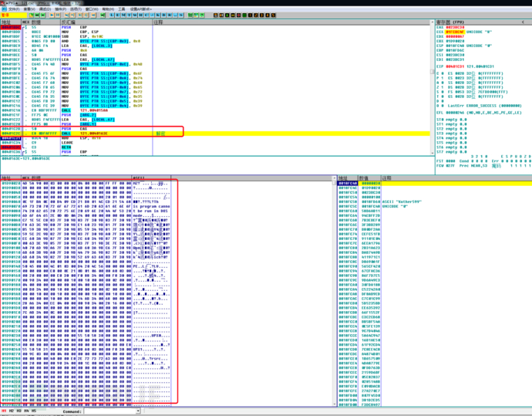Open Handles (H) window icon

click(x=140, y=15)
